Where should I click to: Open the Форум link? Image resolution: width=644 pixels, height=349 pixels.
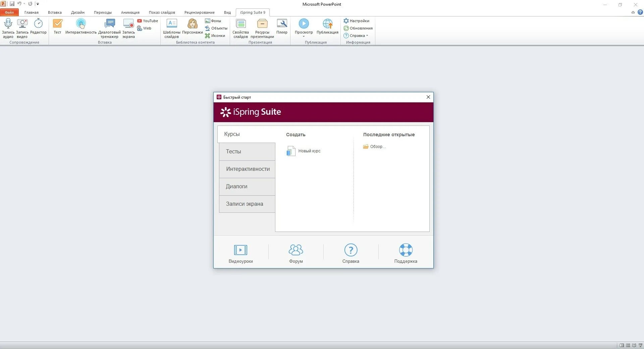tap(296, 254)
